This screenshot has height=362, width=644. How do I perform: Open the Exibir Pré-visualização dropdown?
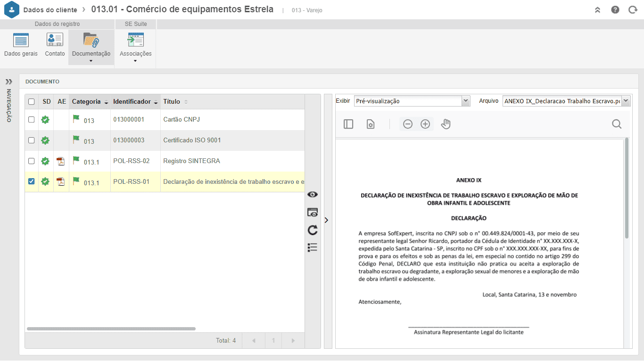click(x=412, y=101)
